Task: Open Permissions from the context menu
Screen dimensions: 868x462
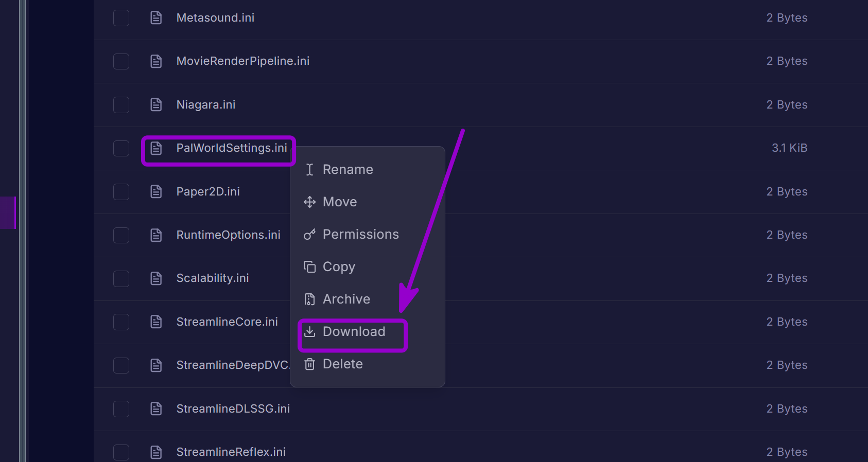Action: pos(367,234)
